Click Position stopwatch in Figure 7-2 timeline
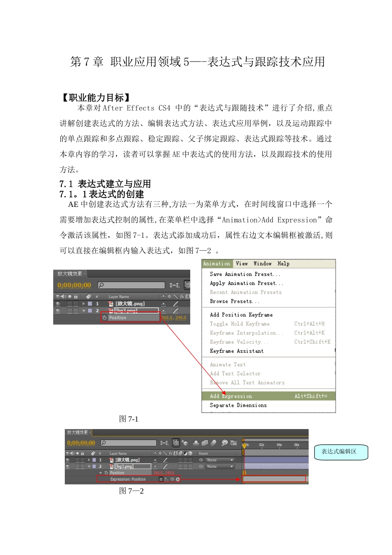The image size is (392, 555). point(106,473)
